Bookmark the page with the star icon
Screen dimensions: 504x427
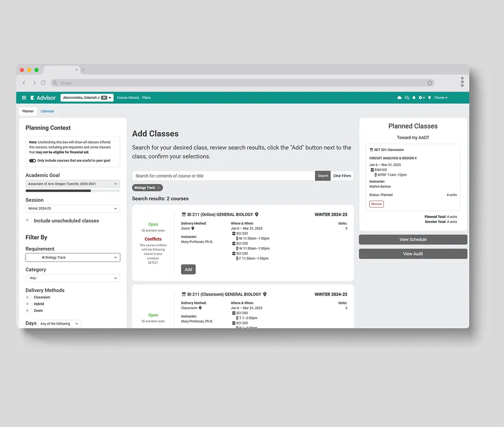[430, 83]
